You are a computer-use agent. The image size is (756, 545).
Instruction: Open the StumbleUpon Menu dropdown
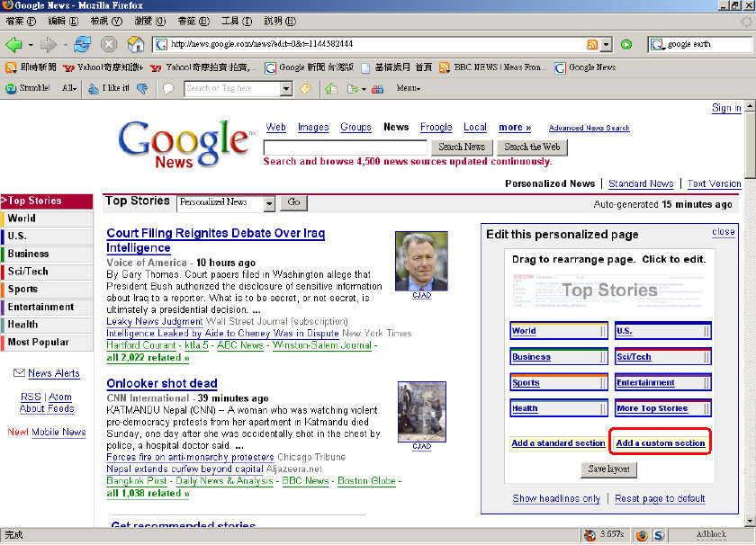[x=409, y=88]
